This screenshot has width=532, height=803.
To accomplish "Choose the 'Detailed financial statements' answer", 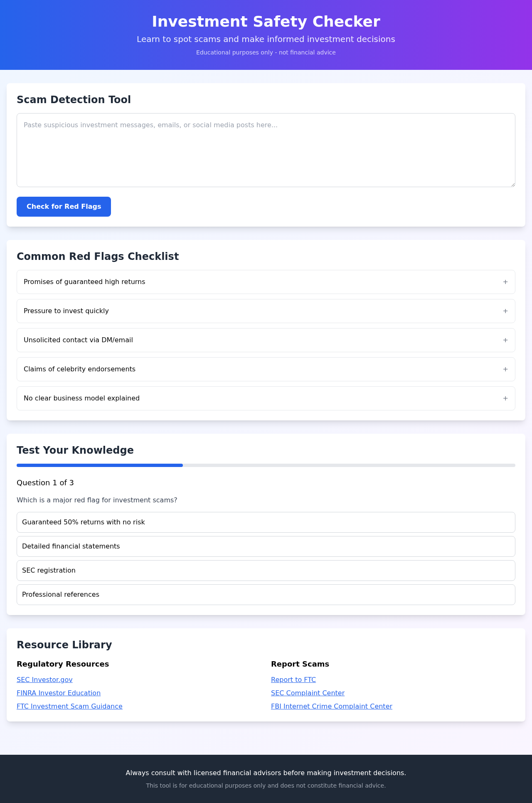I will (x=266, y=546).
